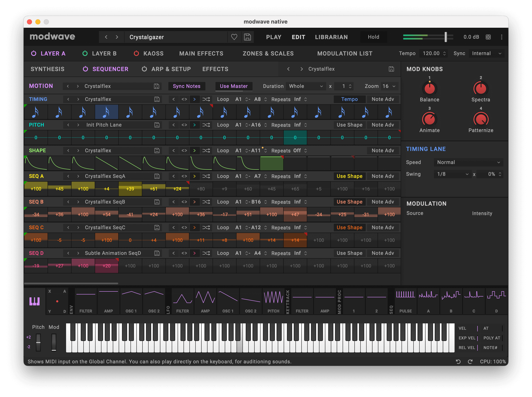Disable the Kaoss power button
The width and height of the screenshot is (532, 397).
pyautogui.click(x=136, y=53)
